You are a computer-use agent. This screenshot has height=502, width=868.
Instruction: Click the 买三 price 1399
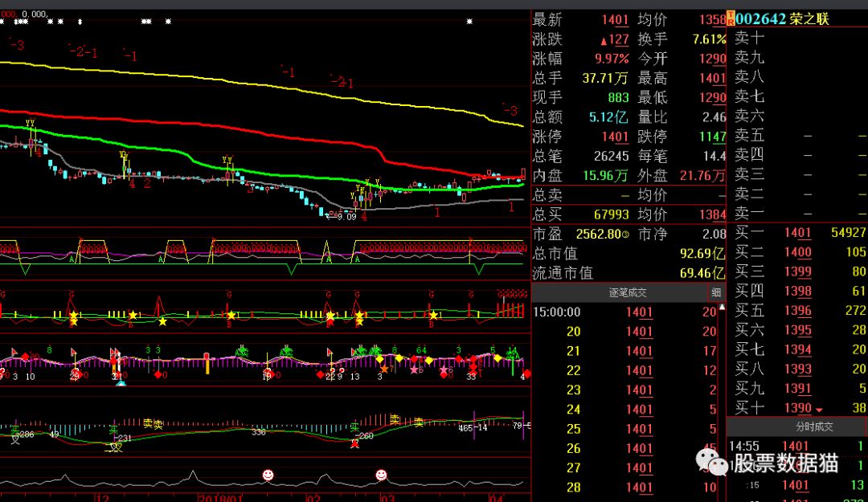click(798, 271)
